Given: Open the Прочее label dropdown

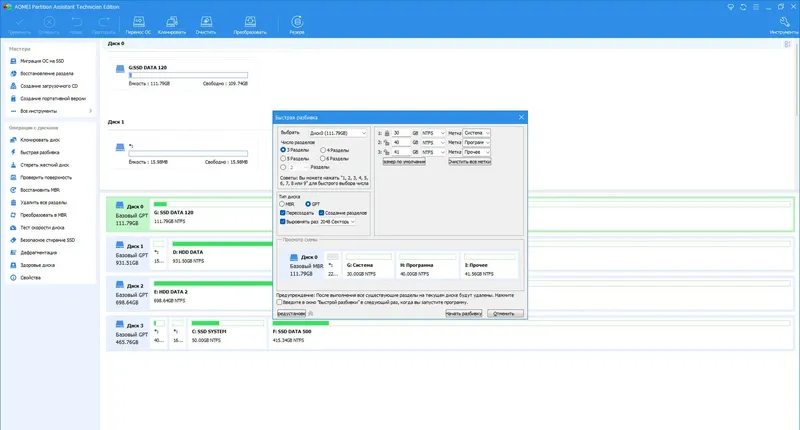Looking at the screenshot, I should [x=477, y=152].
